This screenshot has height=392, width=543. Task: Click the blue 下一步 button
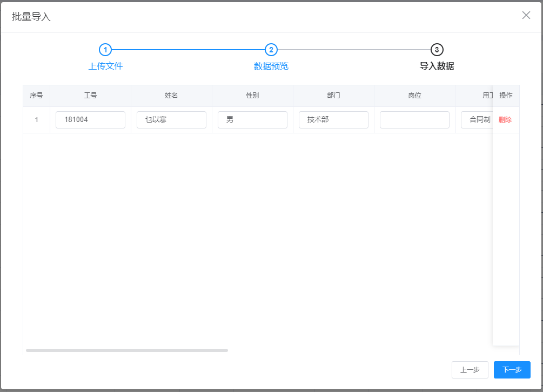pos(512,370)
